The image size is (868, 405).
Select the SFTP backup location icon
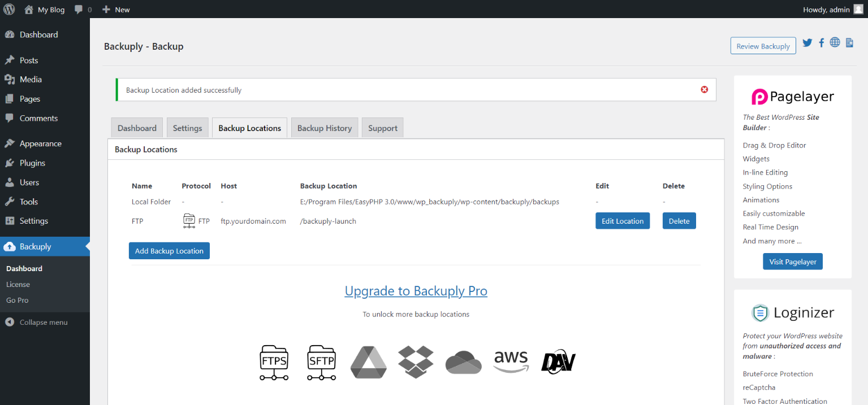point(321,362)
